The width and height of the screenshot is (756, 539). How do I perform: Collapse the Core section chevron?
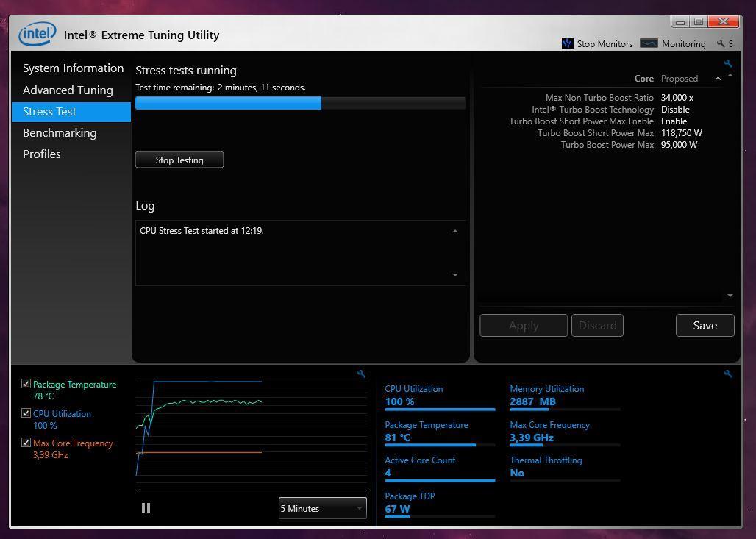coord(718,79)
